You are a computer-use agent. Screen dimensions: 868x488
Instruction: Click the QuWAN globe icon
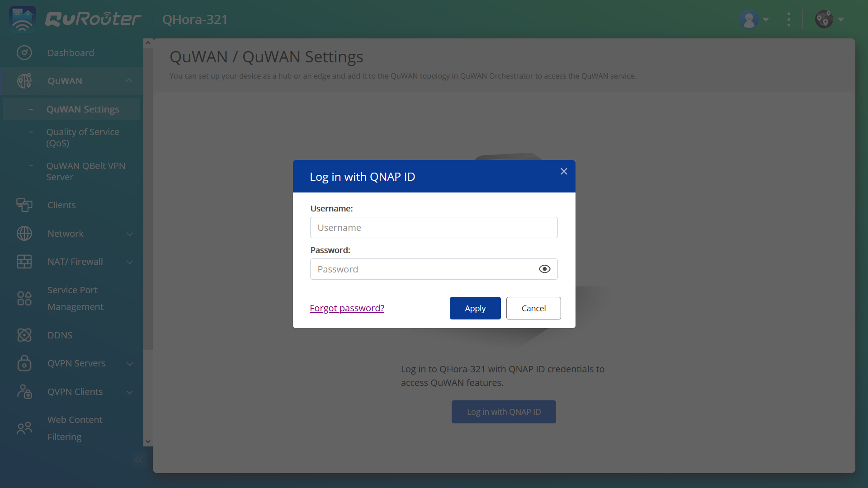(24, 81)
